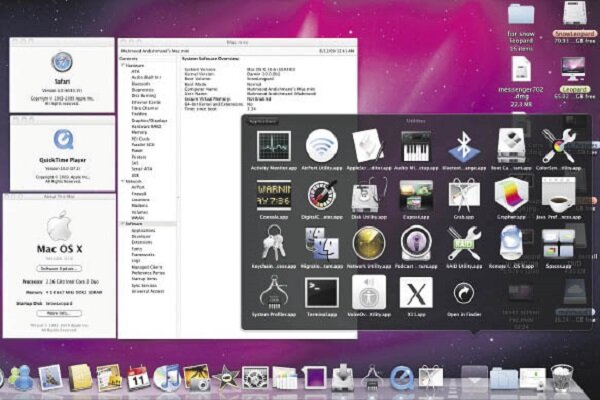The image size is (600, 400).
Task: Open AppleScript Editor app icon
Action: click(368, 146)
